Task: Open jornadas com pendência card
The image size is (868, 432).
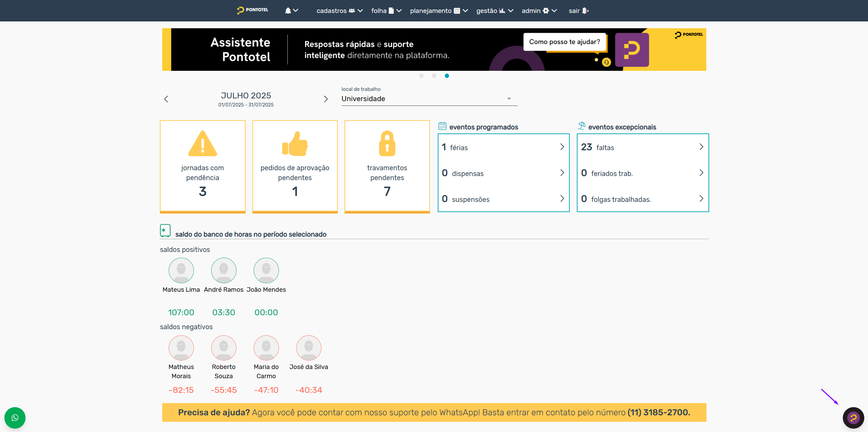Action: click(x=203, y=166)
